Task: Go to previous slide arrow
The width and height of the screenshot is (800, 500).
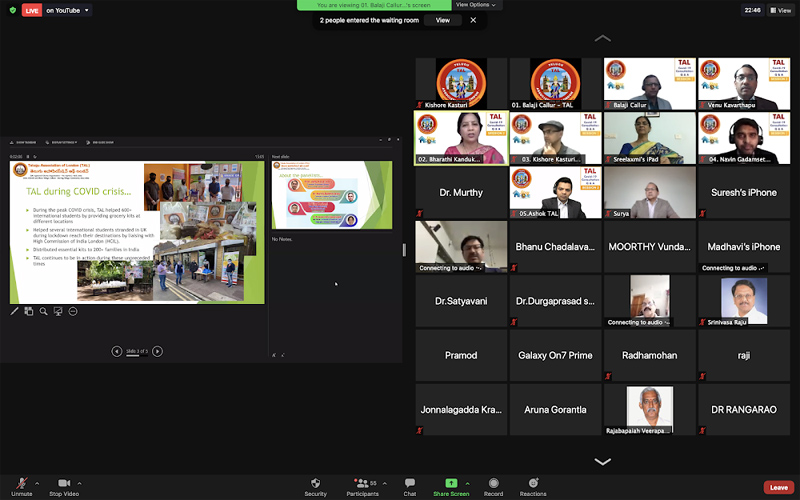Action: [x=117, y=351]
